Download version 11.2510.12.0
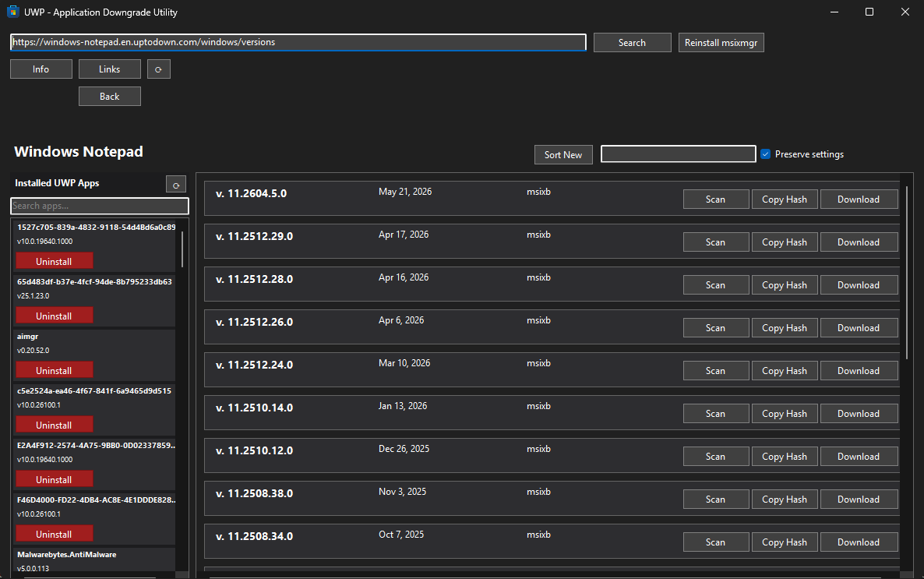This screenshot has height=579, width=924. pyautogui.click(x=859, y=457)
